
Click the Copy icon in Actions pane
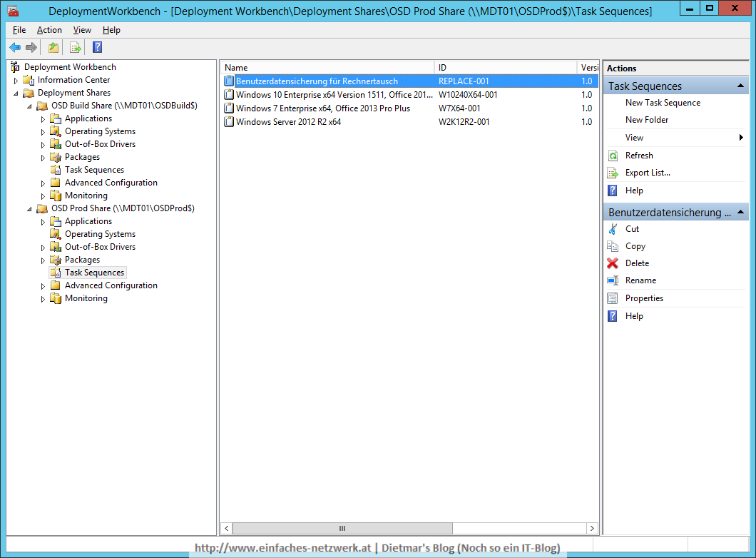coord(613,246)
